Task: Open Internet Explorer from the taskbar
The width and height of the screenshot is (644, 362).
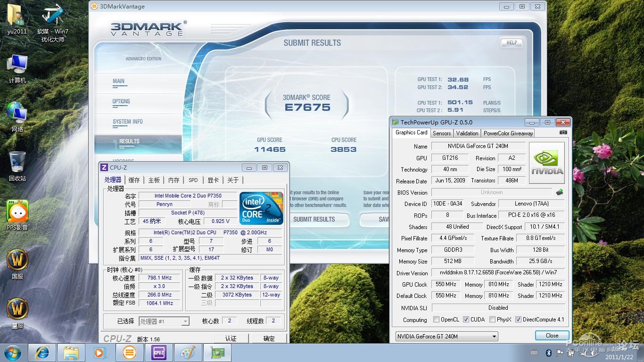Action: (42, 353)
